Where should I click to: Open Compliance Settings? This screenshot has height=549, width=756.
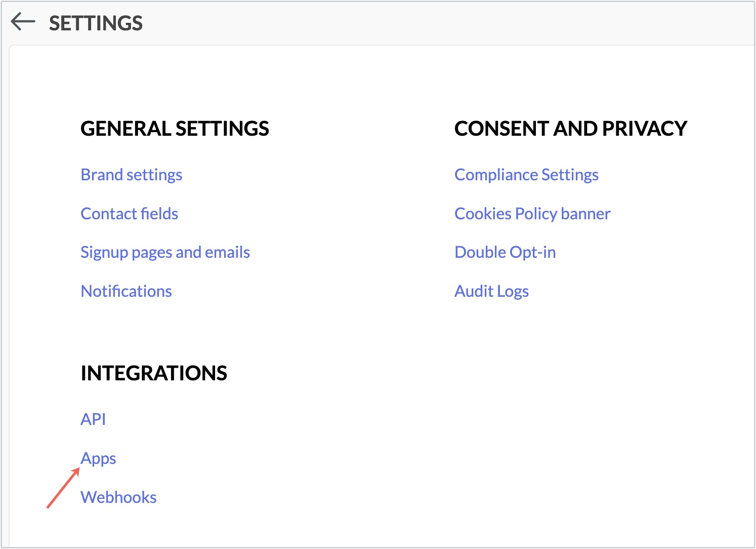(x=526, y=174)
